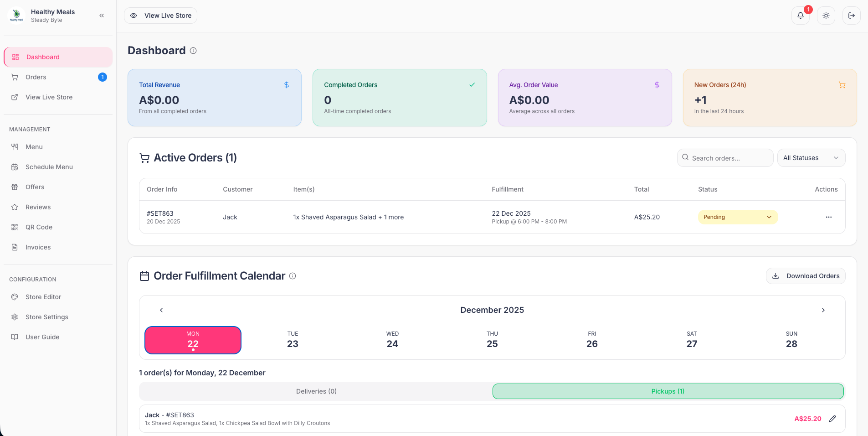Open the Reviews section
This screenshot has width=868, height=436.
coord(38,207)
